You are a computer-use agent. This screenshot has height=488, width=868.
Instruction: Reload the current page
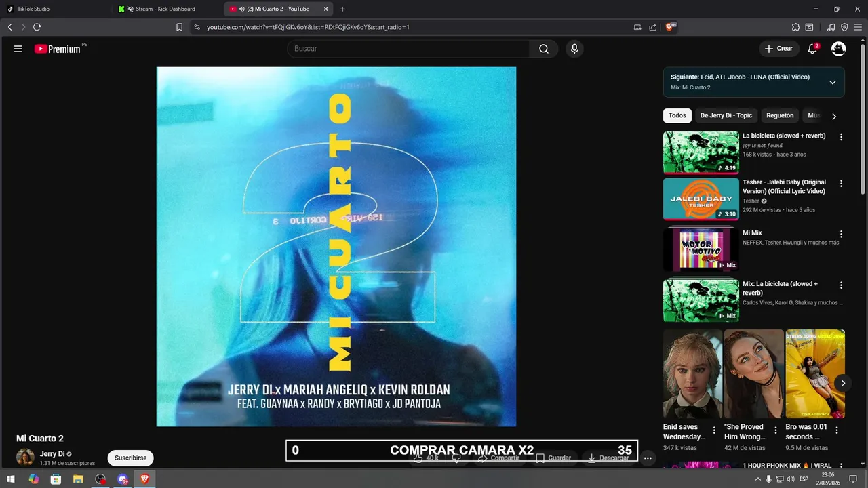[x=37, y=27]
